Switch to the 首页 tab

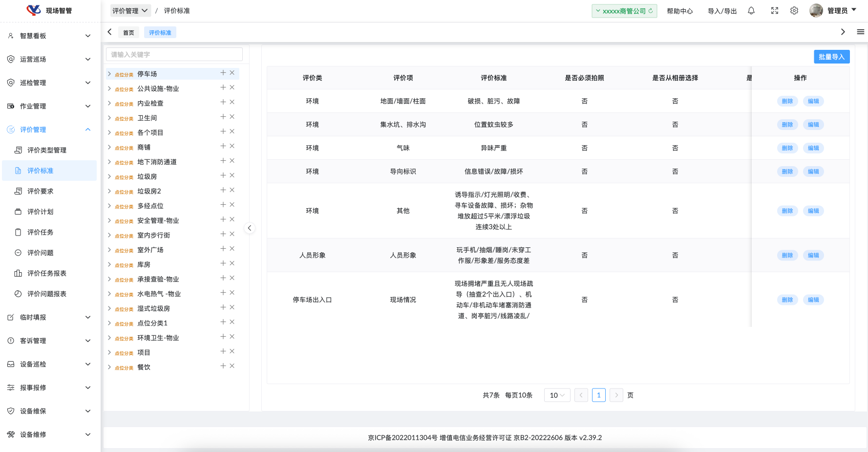coord(128,33)
